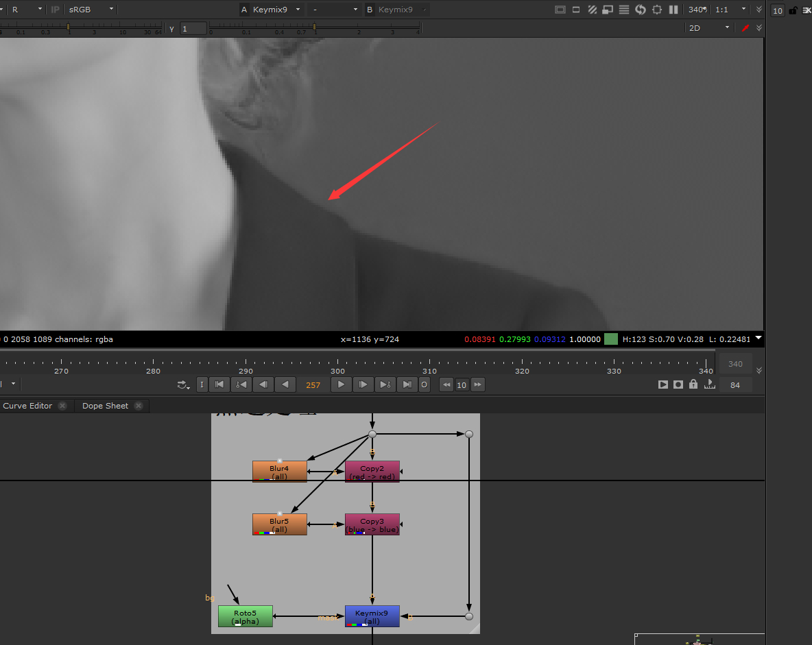Click the gain slider track
The width and height of the screenshot is (812, 645).
[81, 27]
